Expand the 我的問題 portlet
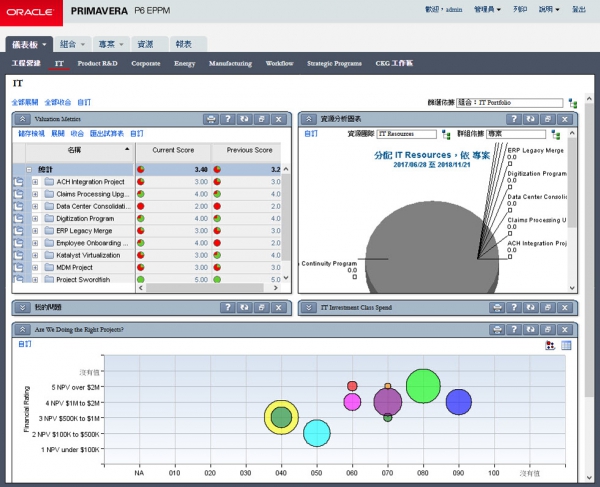The height and width of the screenshot is (487, 600). click(x=23, y=308)
